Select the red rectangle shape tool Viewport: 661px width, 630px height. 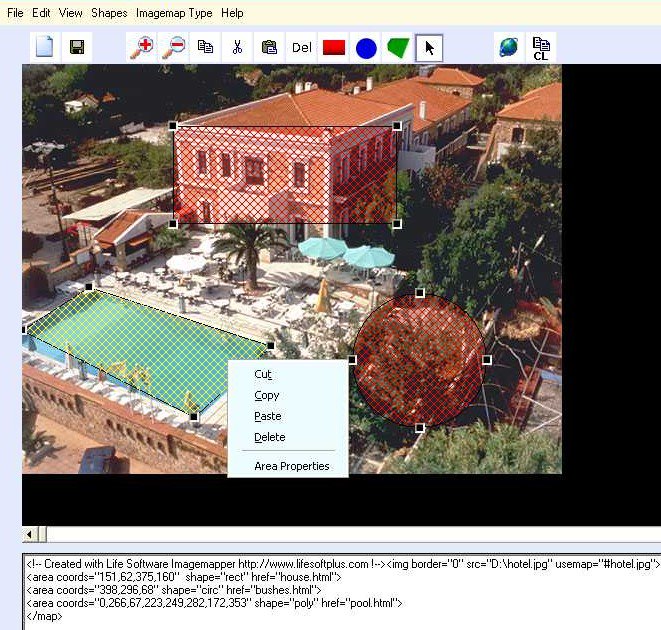pos(334,47)
